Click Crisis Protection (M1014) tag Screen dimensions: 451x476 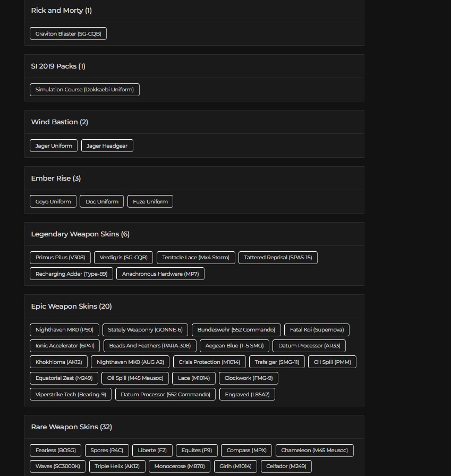209,362
